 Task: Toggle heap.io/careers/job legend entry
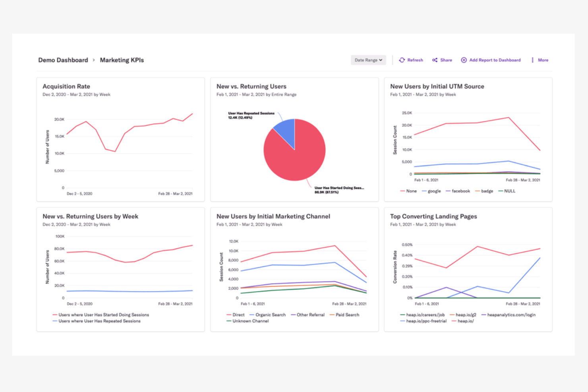422,315
